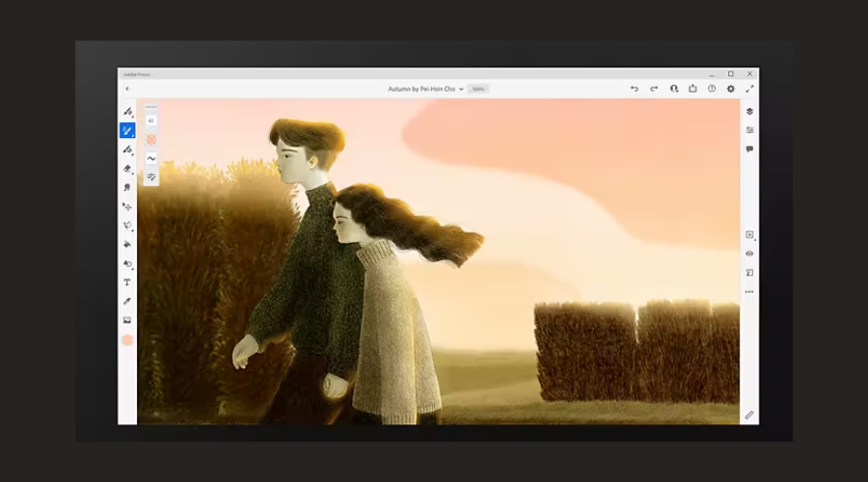Select the Shapes tool
The image size is (868, 482).
click(127, 263)
